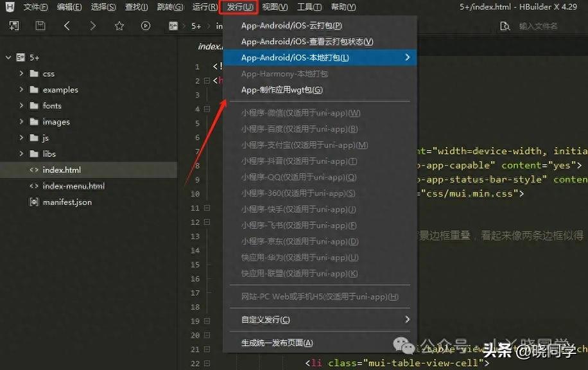Open index.html in the tree

(x=62, y=170)
